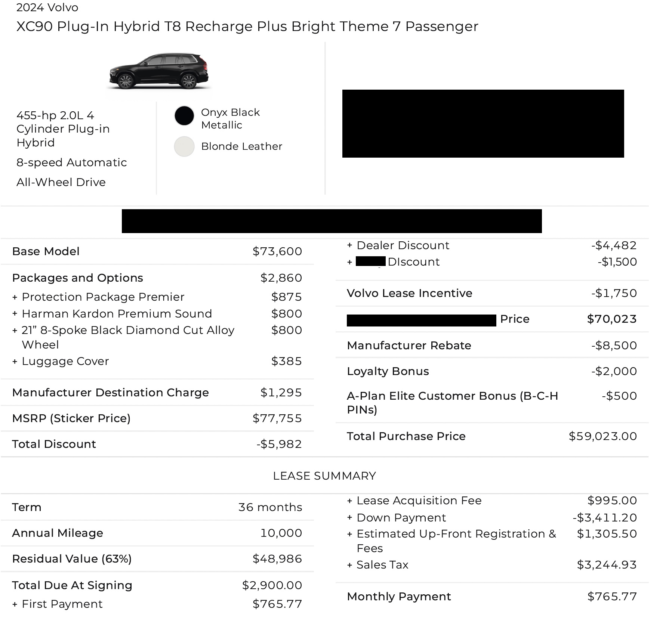This screenshot has height=644, width=669.
Task: Click the plus icon beside Down Payment
Action: 350,518
